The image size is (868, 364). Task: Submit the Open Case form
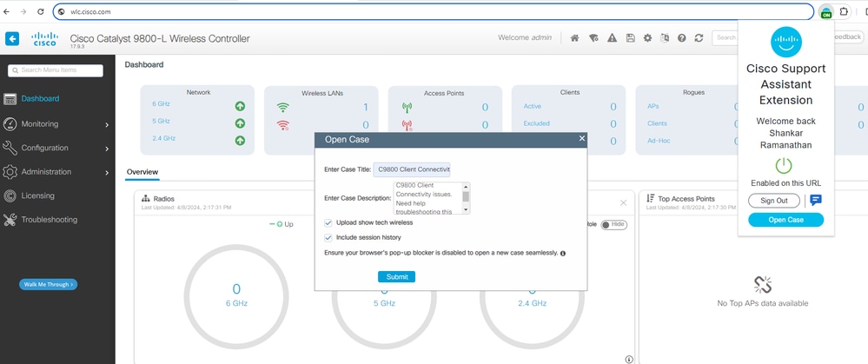396,276
